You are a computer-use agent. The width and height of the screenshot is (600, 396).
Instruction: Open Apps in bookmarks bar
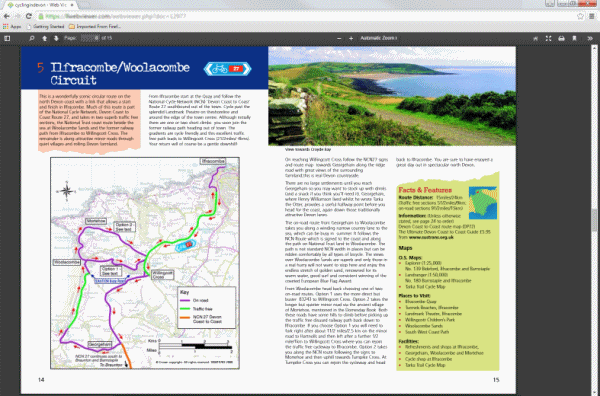11,26
